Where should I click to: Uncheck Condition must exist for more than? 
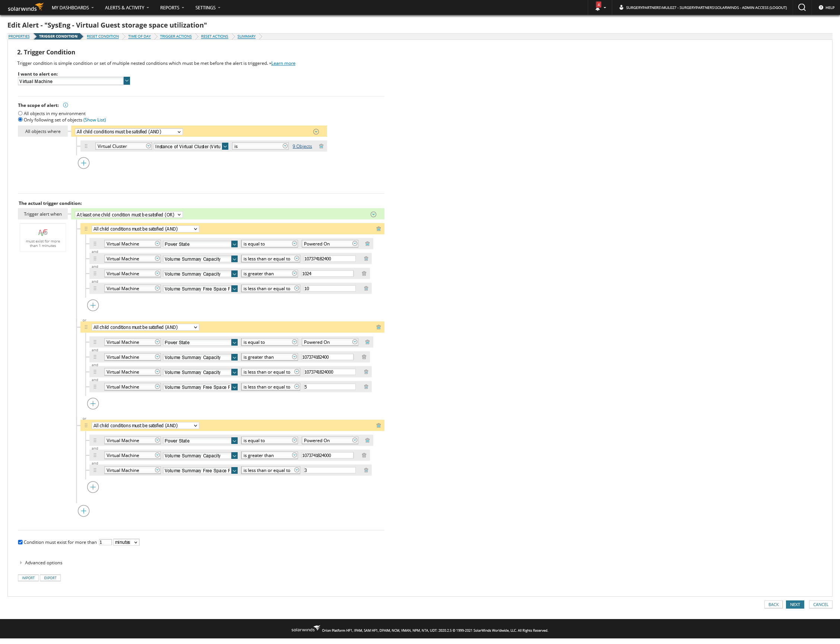click(20, 542)
